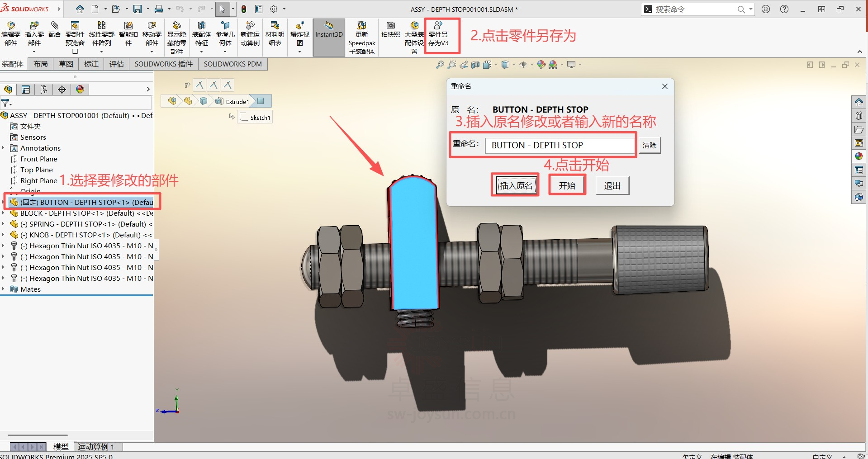Open the DisplayManager tab icon
Viewport: 868px width, 459px height.
coord(80,89)
